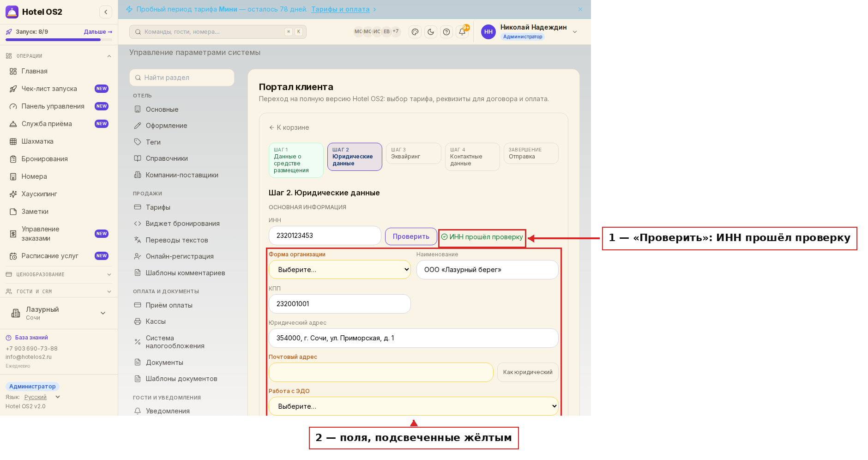Open Чек-лист запуска
Screen dimensions: 868x460
point(59,89)
